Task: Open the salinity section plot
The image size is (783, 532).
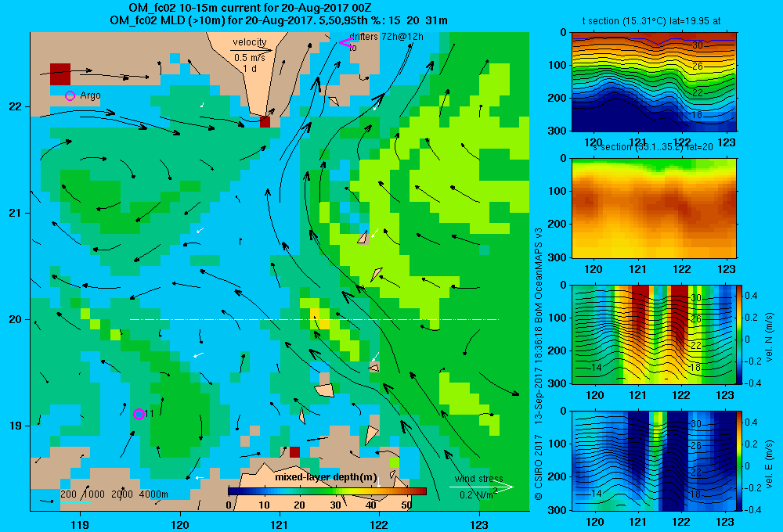Action: tap(654, 208)
